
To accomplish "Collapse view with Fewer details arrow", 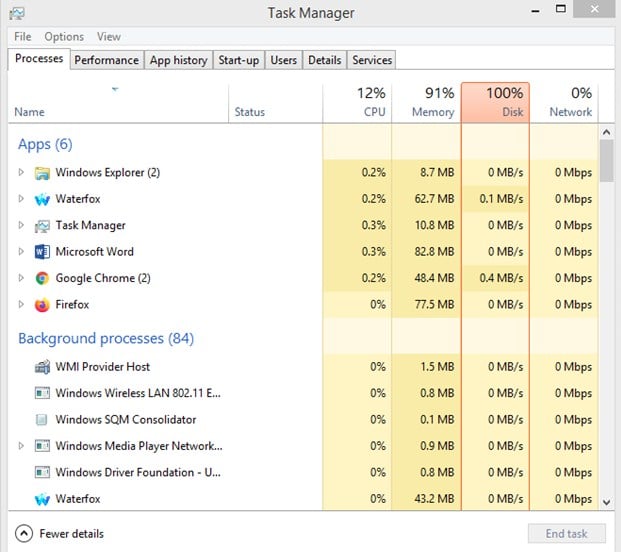I will (x=24, y=533).
